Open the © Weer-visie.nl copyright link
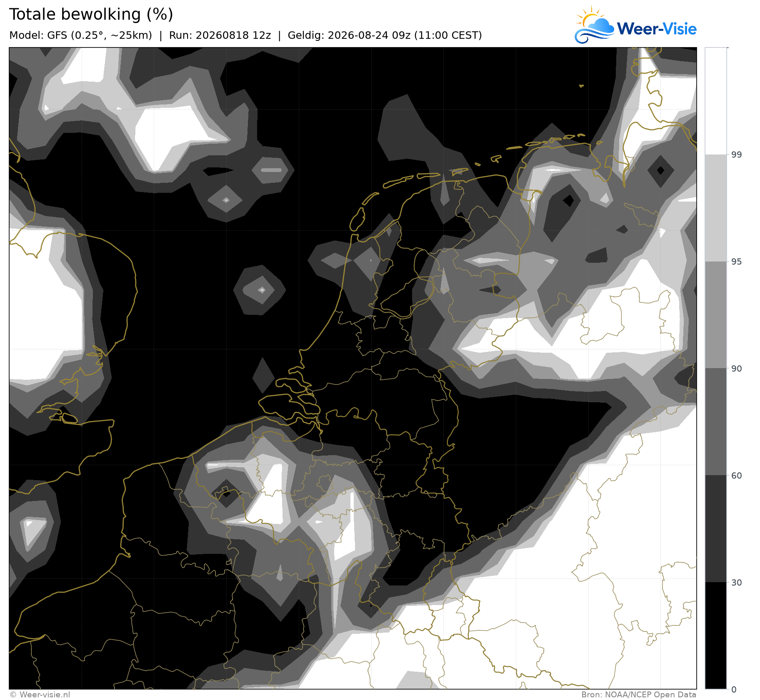Viewport: 760px width, 700px height. 40,695
